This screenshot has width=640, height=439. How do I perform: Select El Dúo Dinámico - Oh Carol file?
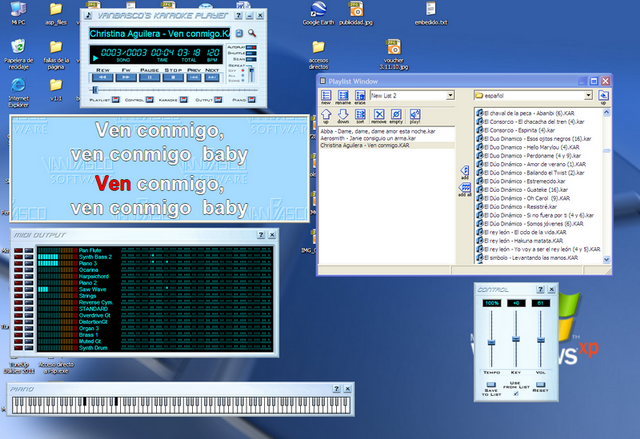click(523, 198)
